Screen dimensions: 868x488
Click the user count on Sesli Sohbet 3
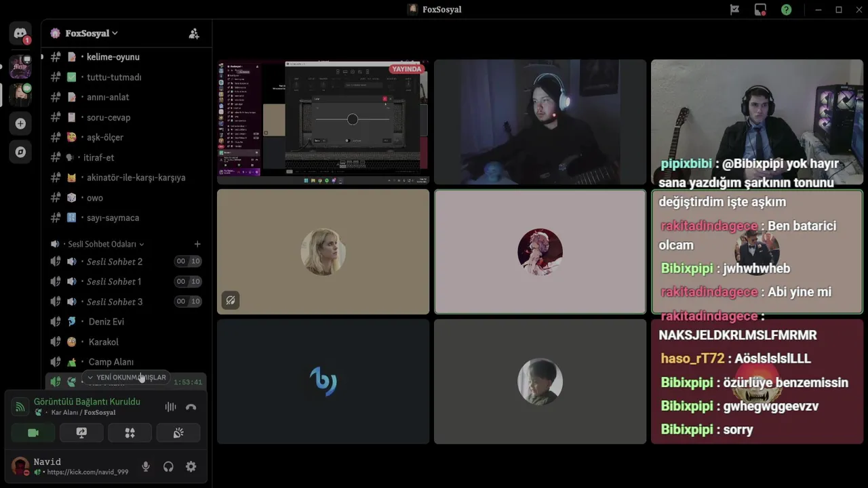(x=188, y=302)
